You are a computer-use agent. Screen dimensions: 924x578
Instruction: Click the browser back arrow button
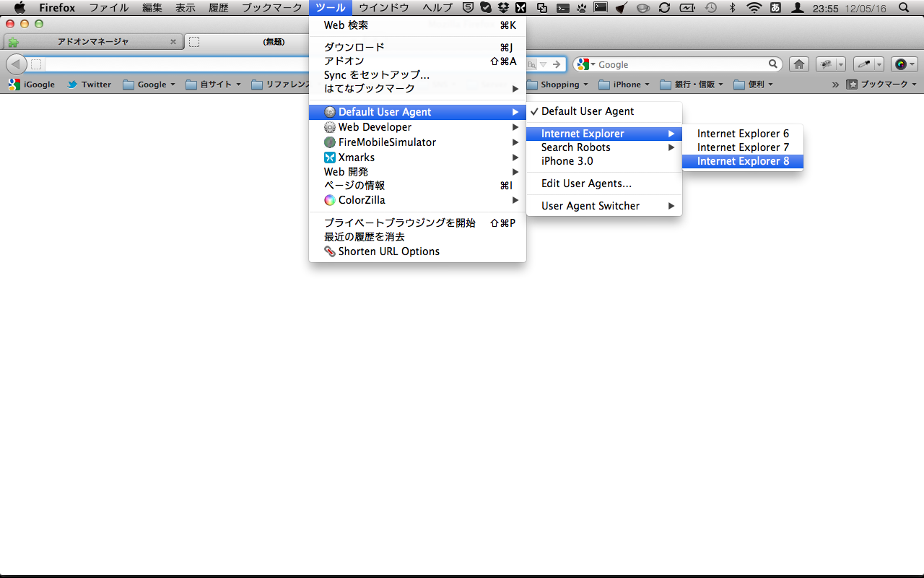click(16, 64)
